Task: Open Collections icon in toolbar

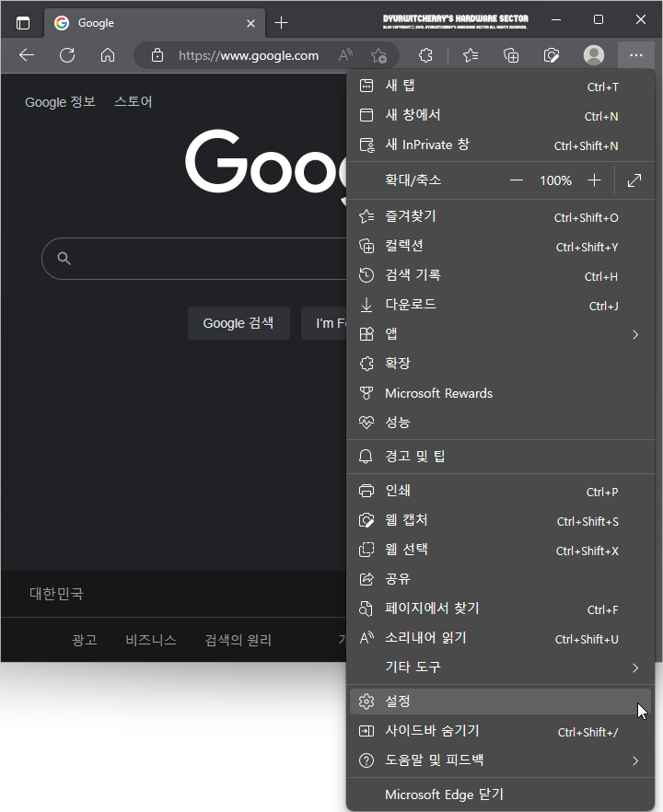Action: tap(511, 55)
